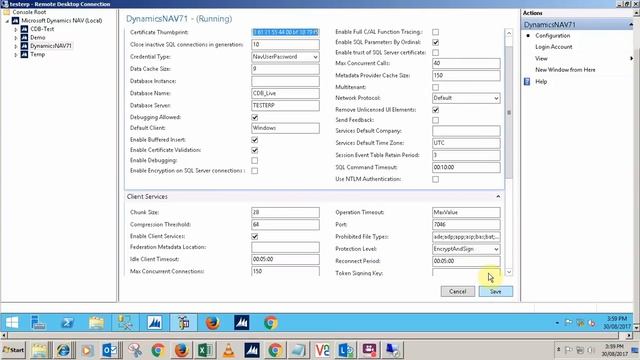Collapse the Client Services section
Image resolution: width=640 pixels, height=360 pixels.
(x=498, y=196)
